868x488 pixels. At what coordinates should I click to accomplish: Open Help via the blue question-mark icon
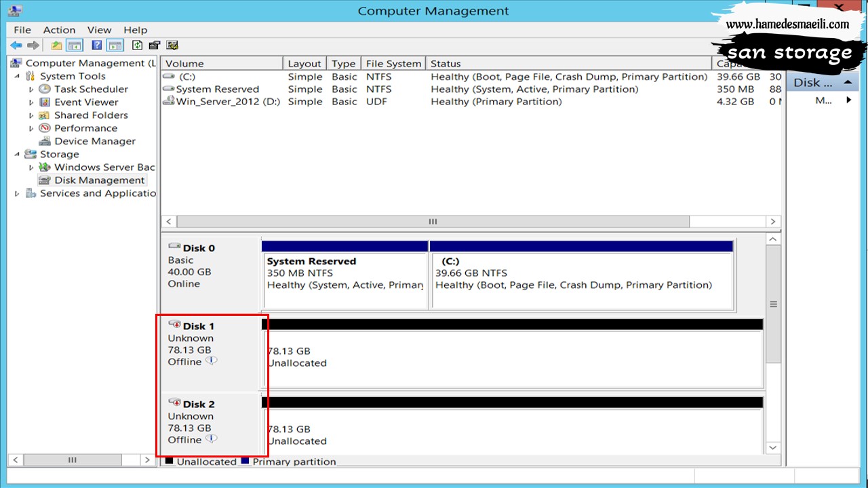tap(97, 45)
